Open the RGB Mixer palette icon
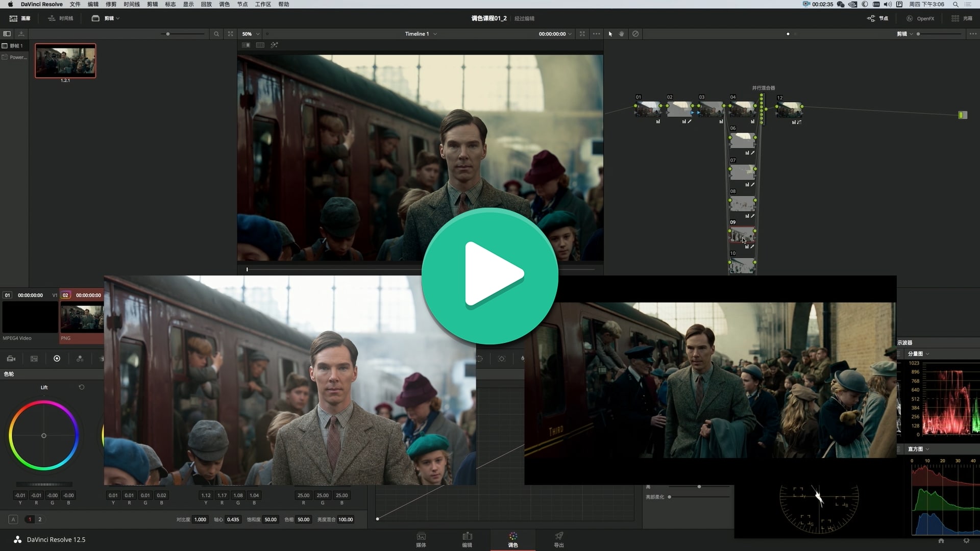The image size is (980, 551). pos(80,359)
